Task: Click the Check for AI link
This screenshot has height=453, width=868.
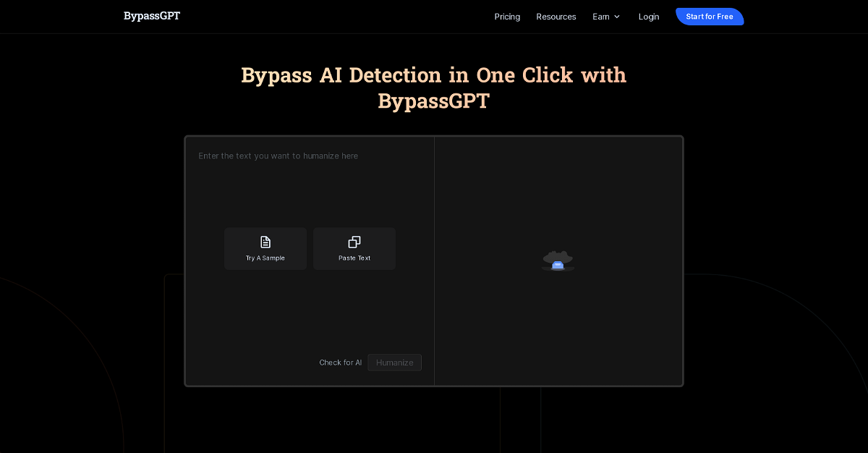Action: [341, 363]
